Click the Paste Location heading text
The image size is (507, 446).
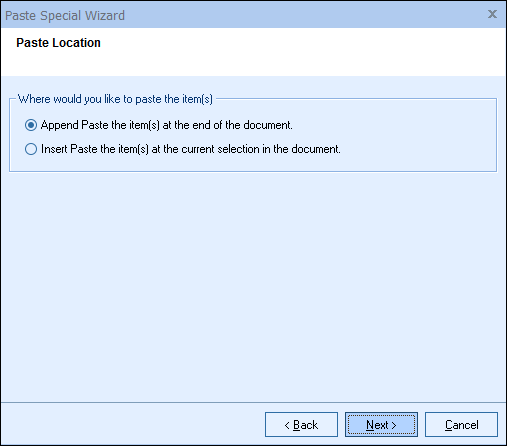[x=58, y=43]
